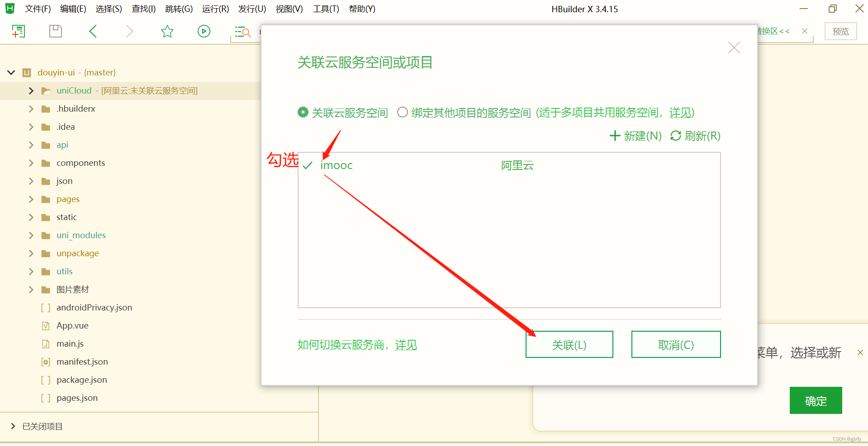Click the uniCloud folder icon
The width and height of the screenshot is (868, 446).
point(46,91)
